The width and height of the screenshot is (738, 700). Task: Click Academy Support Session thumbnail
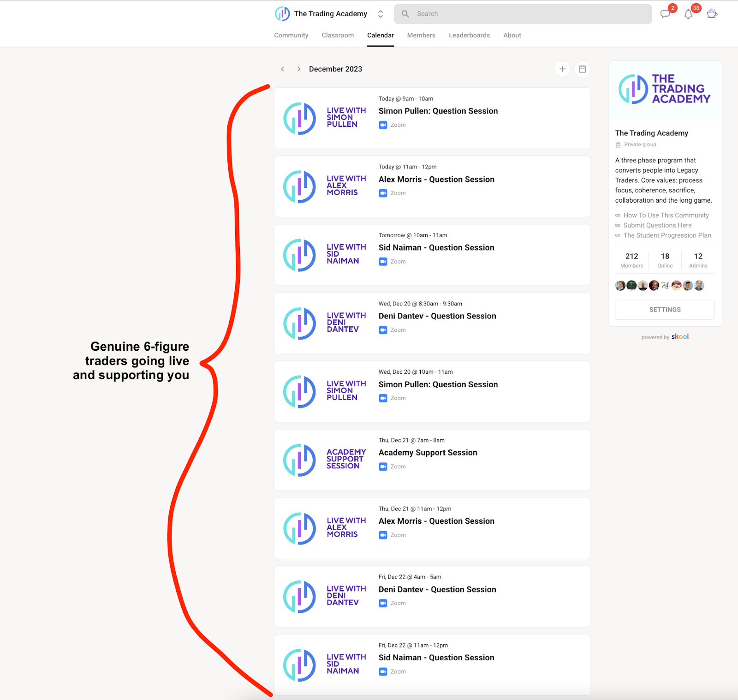[x=325, y=460]
